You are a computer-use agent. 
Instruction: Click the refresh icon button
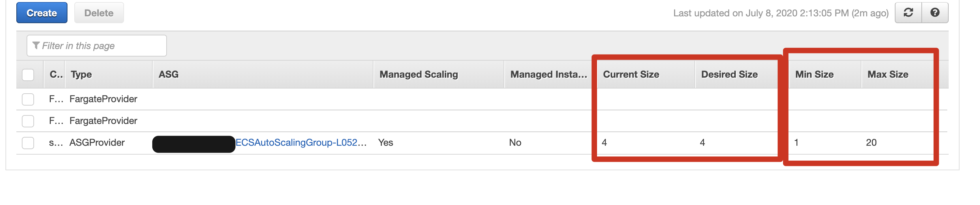(908, 13)
